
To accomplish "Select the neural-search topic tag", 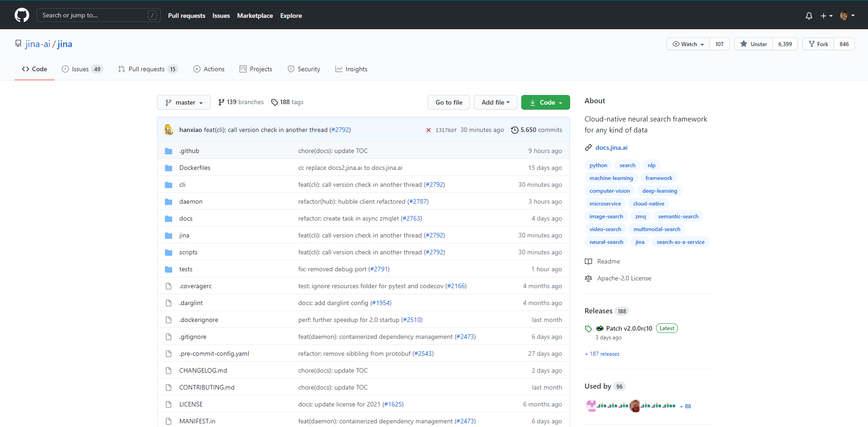I will [606, 242].
